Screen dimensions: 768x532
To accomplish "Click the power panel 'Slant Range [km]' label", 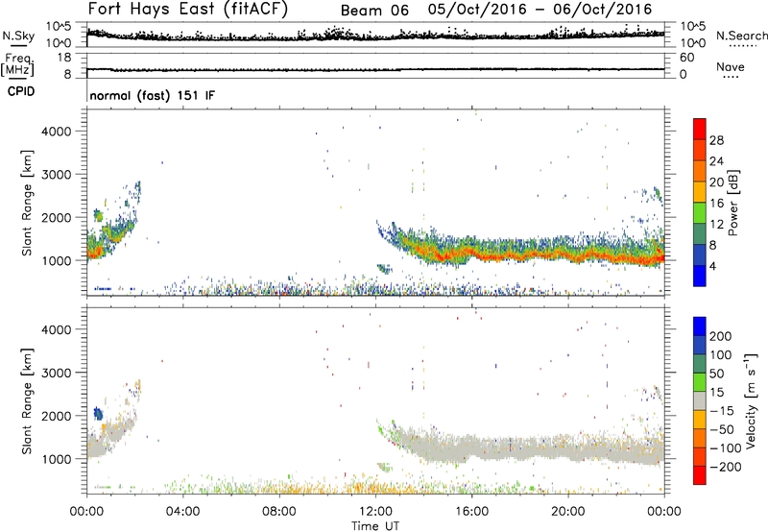I will pyautogui.click(x=27, y=203).
